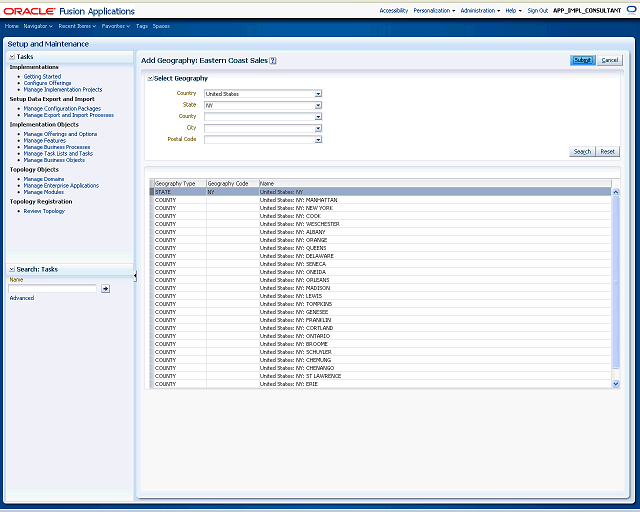Open Manage Business Objects link
The image size is (640, 512).
(x=54, y=160)
